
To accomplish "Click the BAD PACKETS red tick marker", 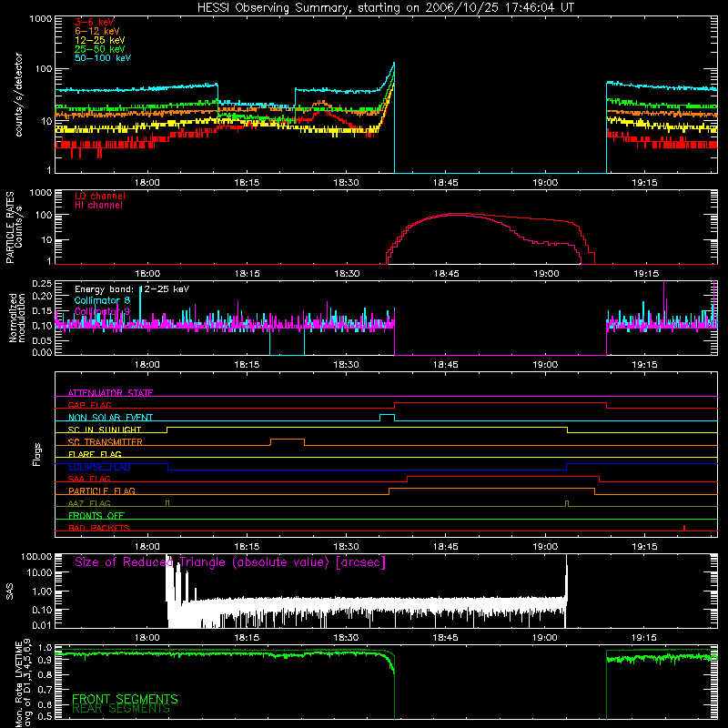I will (x=684, y=528).
